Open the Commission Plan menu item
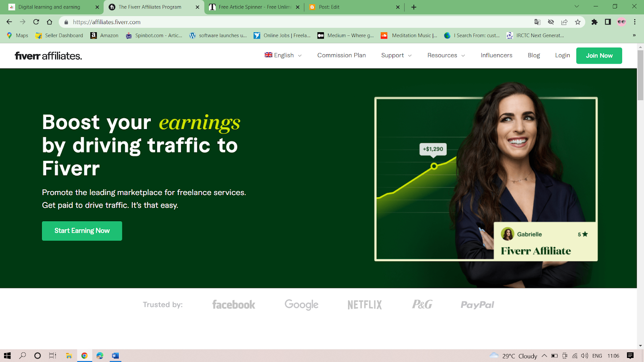644x362 pixels. pyautogui.click(x=341, y=55)
